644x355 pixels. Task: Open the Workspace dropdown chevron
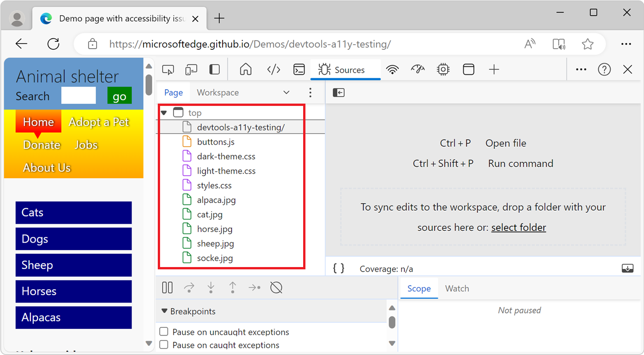(x=286, y=92)
